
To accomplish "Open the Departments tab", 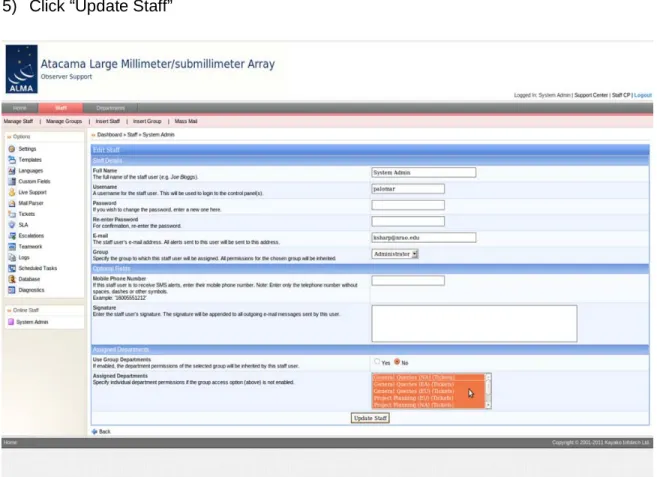I will click(x=110, y=108).
